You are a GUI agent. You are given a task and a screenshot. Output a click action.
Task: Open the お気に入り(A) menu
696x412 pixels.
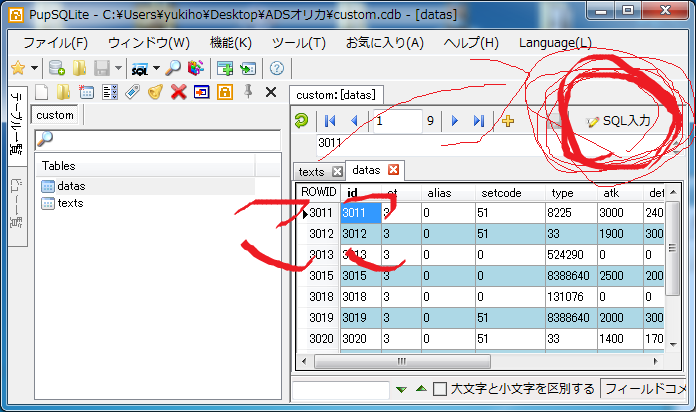384,43
